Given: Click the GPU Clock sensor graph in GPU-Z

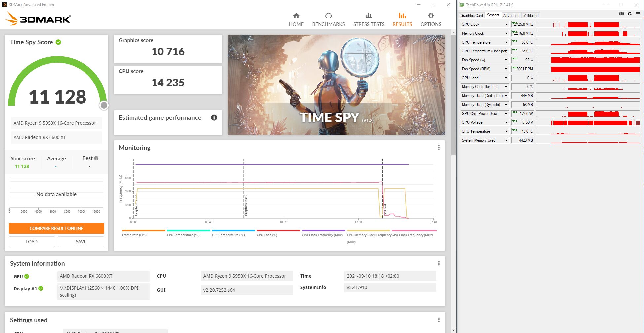Looking at the screenshot, I should (588, 24).
